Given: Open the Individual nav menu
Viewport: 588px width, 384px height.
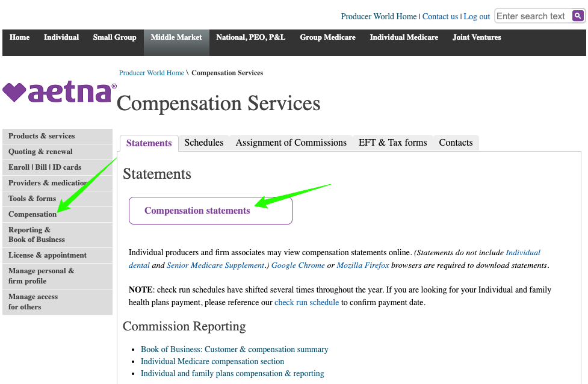Looking at the screenshot, I should pyautogui.click(x=61, y=37).
